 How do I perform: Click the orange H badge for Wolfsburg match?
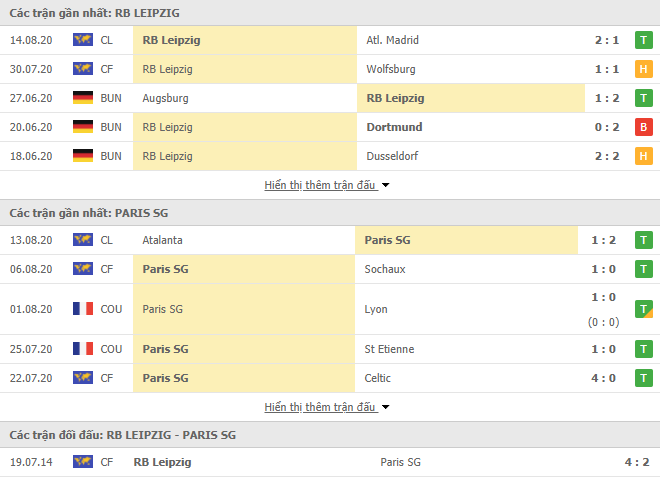click(x=644, y=69)
